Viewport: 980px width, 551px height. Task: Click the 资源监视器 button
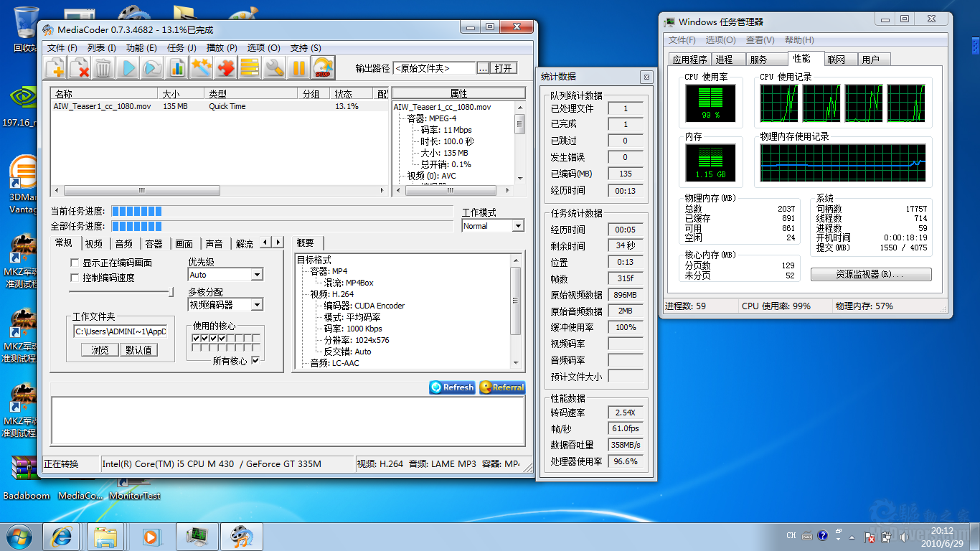click(870, 275)
